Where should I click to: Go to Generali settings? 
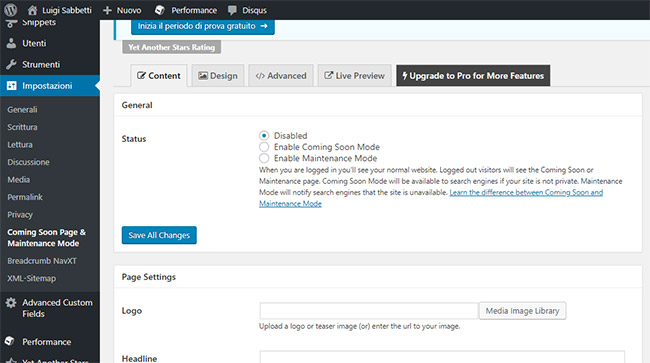click(x=22, y=109)
